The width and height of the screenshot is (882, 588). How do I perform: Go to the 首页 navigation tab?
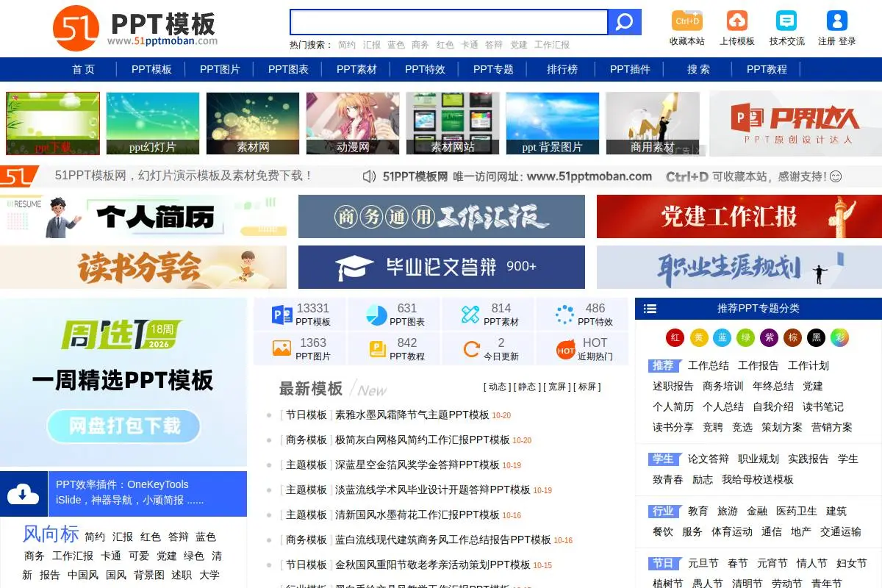point(83,69)
